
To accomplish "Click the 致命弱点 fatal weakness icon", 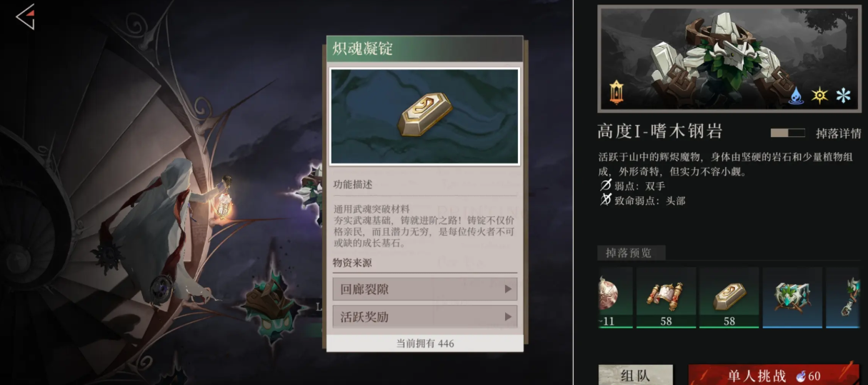I will click(606, 201).
